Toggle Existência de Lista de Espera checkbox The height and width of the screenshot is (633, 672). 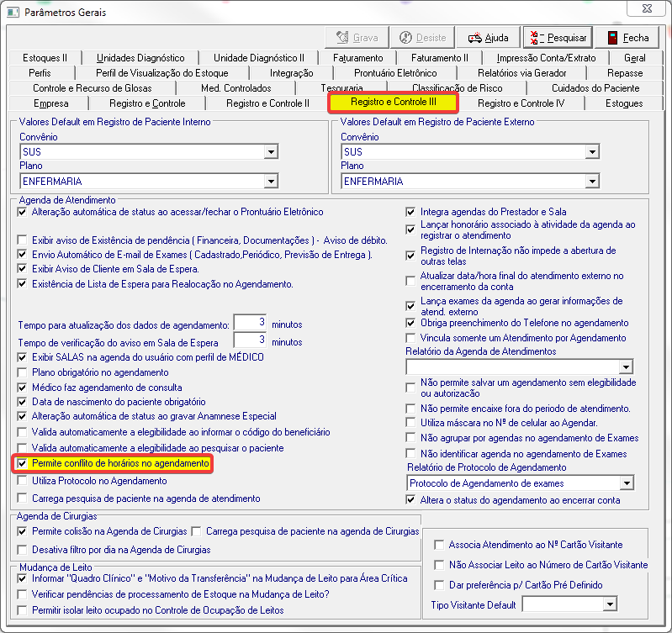22,284
